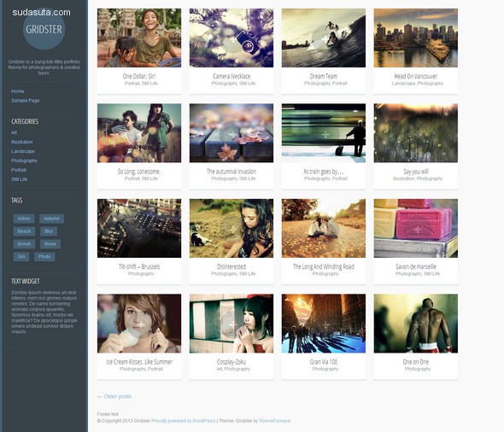Click the round Gridster logo
The height and width of the screenshot is (432, 504).
44,29
